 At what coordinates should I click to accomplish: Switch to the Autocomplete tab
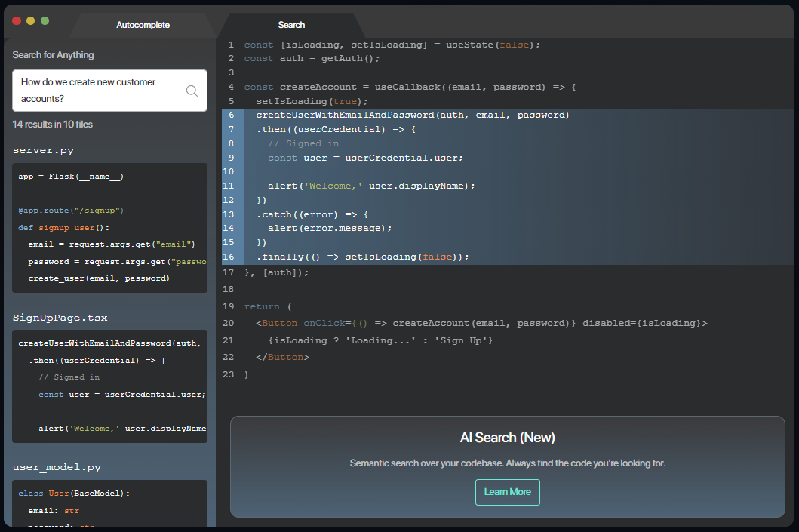(143, 25)
